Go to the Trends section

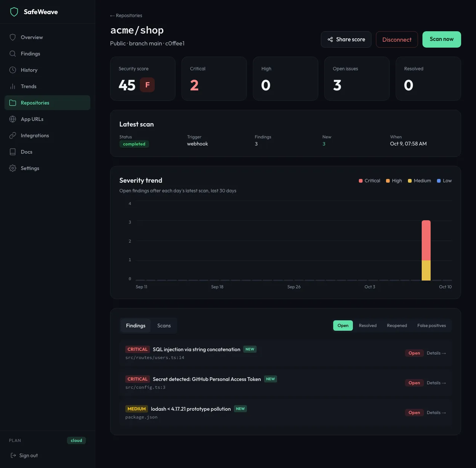tap(47, 86)
